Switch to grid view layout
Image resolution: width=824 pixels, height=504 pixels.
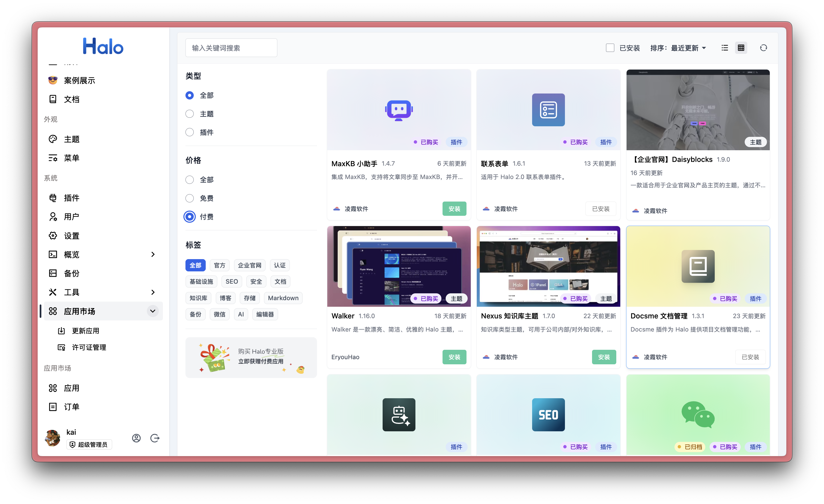[741, 48]
